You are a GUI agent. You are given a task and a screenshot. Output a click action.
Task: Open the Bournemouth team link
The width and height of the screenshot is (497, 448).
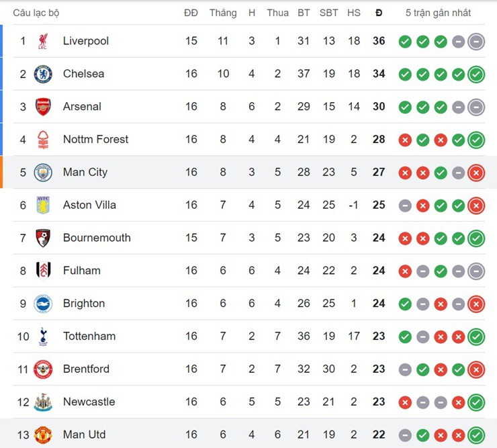point(97,238)
